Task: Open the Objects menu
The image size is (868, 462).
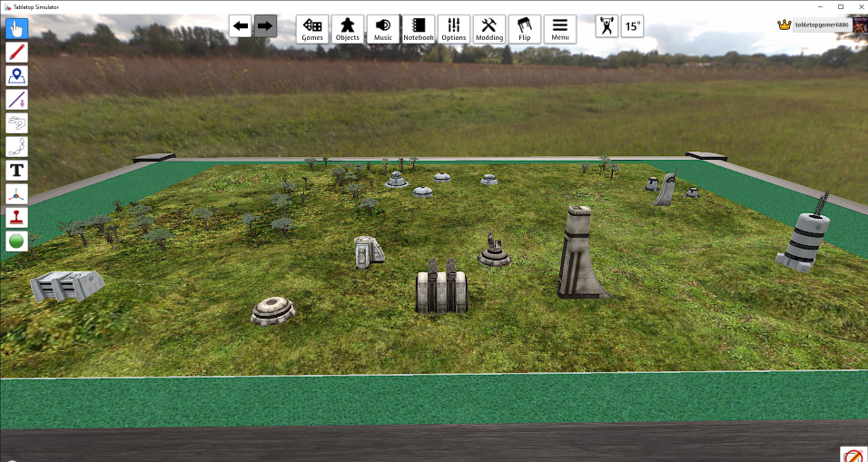Action: tap(348, 29)
